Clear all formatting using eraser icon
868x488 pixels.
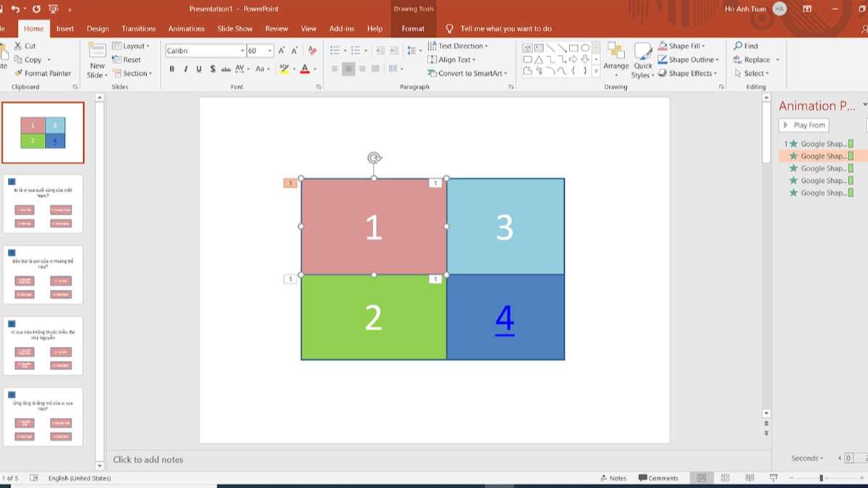click(312, 51)
